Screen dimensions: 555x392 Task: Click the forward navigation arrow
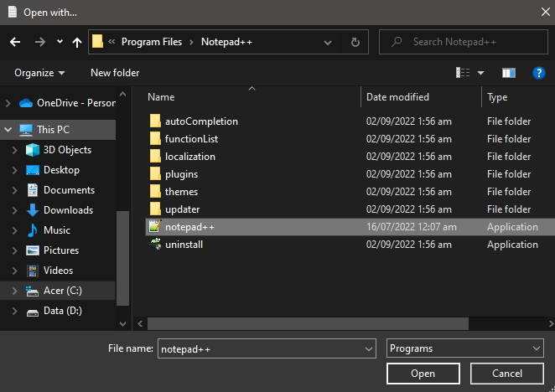[x=40, y=42]
